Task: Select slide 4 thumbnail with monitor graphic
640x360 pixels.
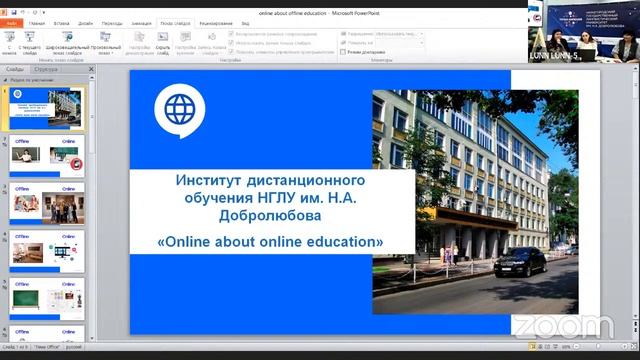Action: point(47,251)
